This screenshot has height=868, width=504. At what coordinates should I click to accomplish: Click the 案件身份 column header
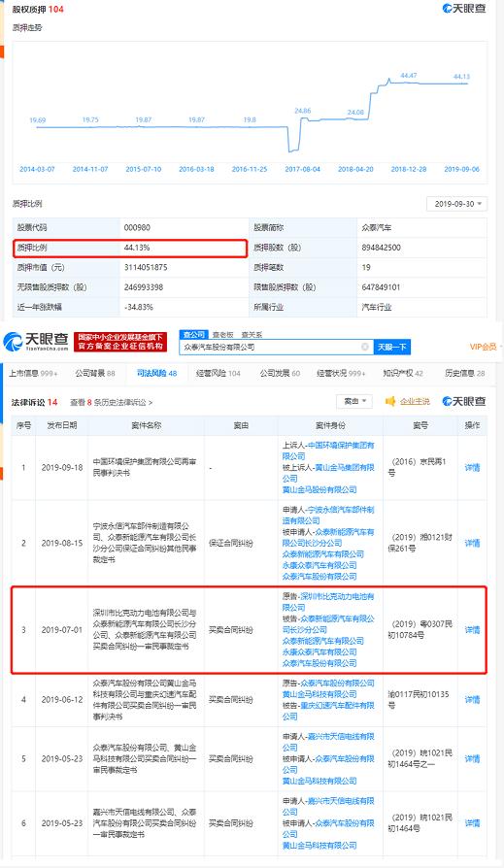pyautogui.click(x=330, y=425)
